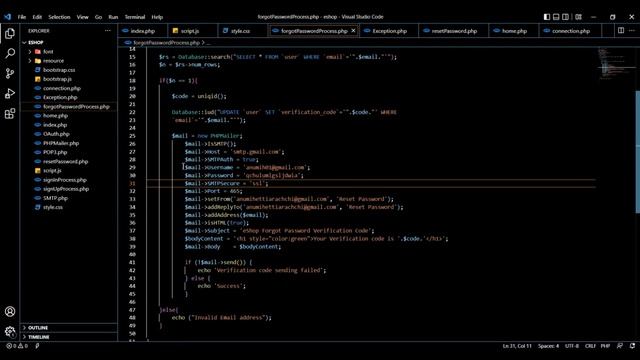Viewport: 640px width, 360px height.
Task: Click the PHP language mode indicator
Action: tap(605, 346)
